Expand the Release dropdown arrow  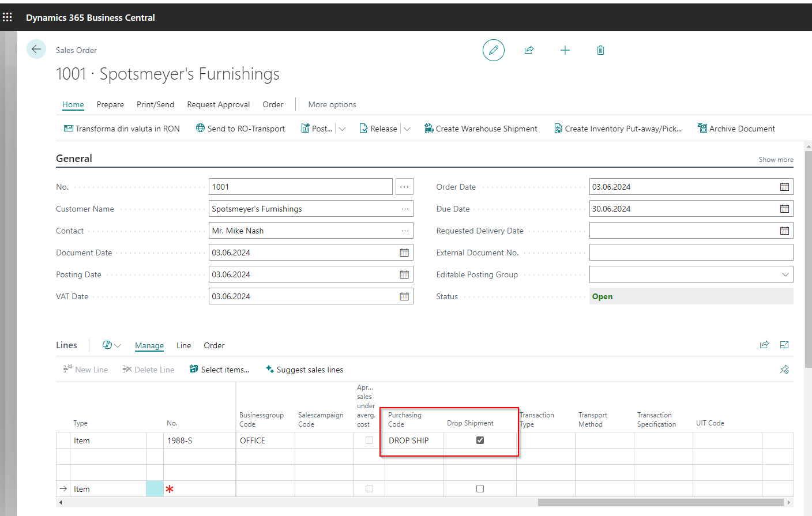(x=407, y=129)
